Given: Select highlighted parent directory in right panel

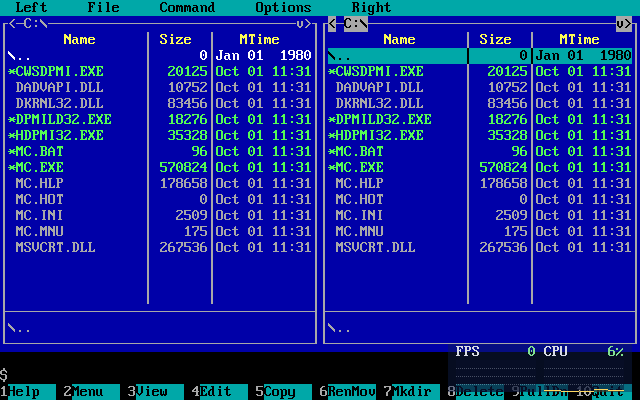Looking at the screenshot, I should click(480, 56).
